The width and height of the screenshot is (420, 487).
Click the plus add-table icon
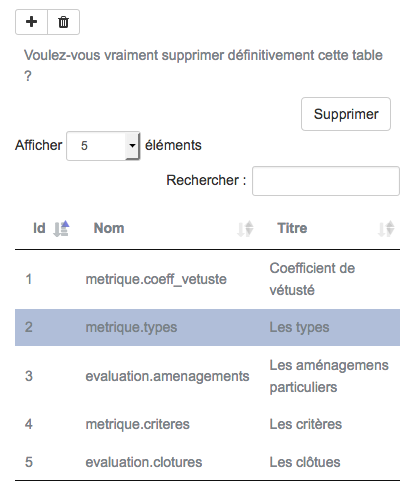pos(31,22)
